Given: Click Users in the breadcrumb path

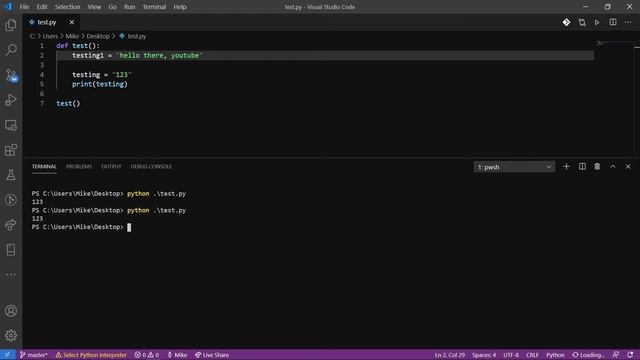Looking at the screenshot, I should pyautogui.click(x=50, y=36).
